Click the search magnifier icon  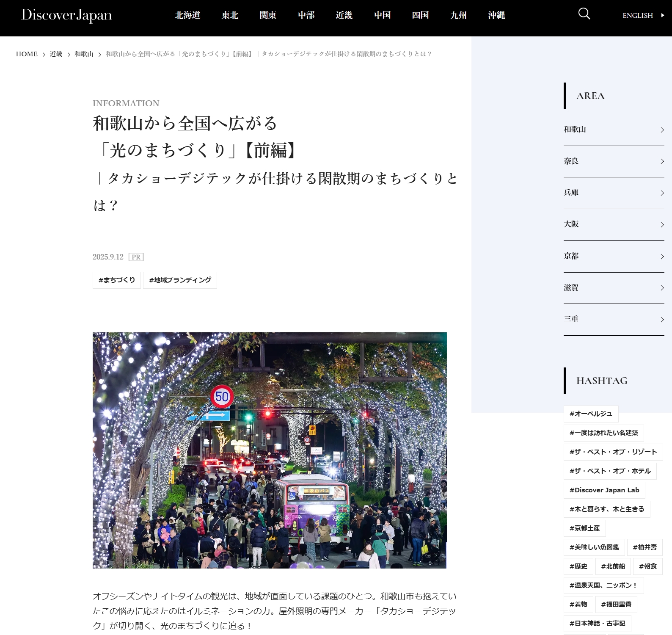[584, 14]
